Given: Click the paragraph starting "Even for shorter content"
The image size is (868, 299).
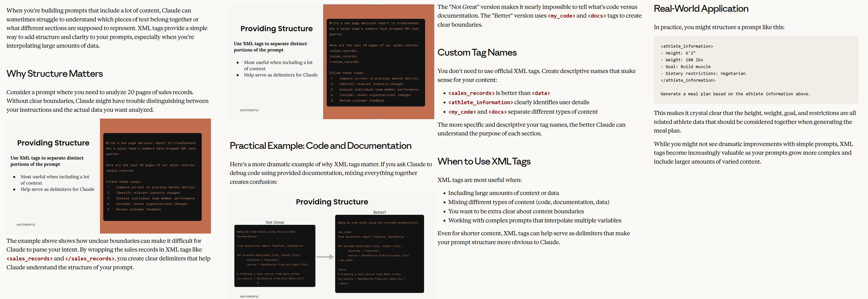Looking at the screenshot, I should tap(533, 238).
